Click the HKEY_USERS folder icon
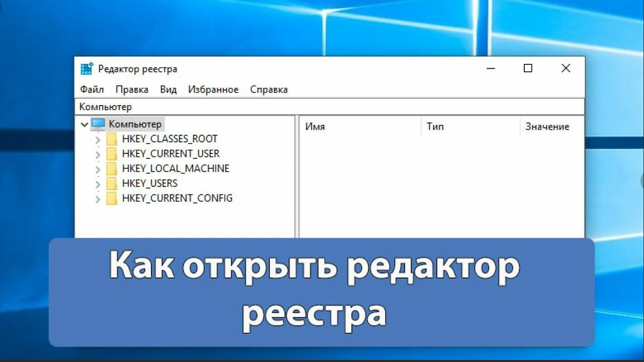Screen dimensions: 644x362 point(112,183)
